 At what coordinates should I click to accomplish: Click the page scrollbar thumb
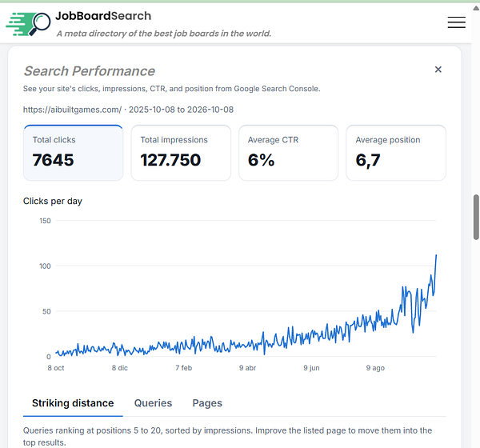click(476, 217)
